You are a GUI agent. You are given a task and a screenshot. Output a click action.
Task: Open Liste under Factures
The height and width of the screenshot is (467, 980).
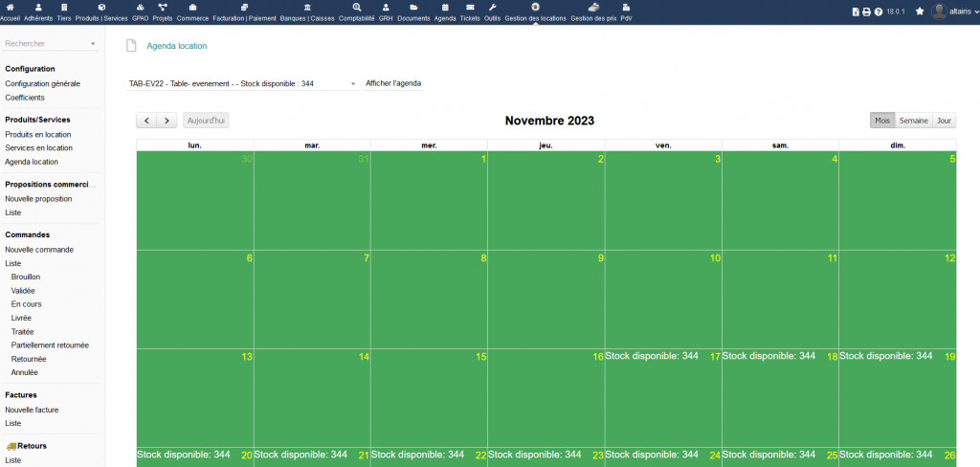click(13, 423)
